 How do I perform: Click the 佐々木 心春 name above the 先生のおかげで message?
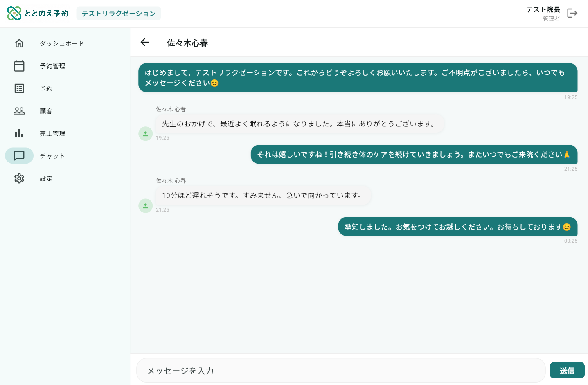(171, 109)
